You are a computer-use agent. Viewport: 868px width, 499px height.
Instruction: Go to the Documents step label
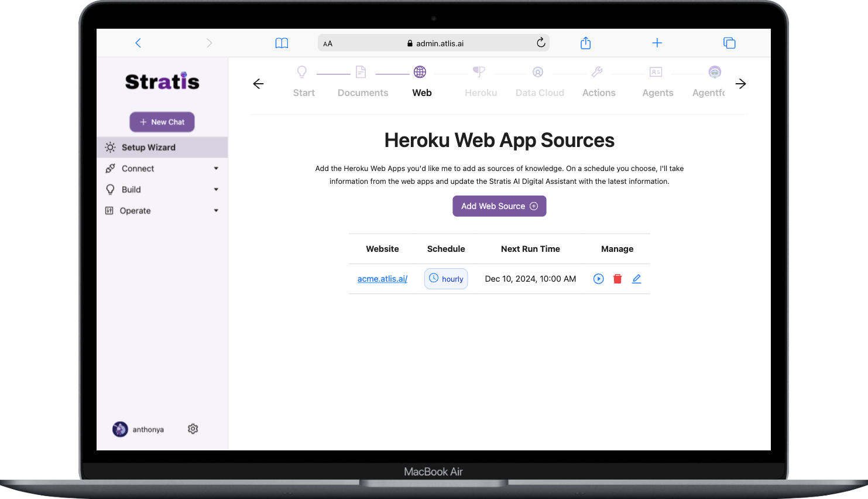363,93
